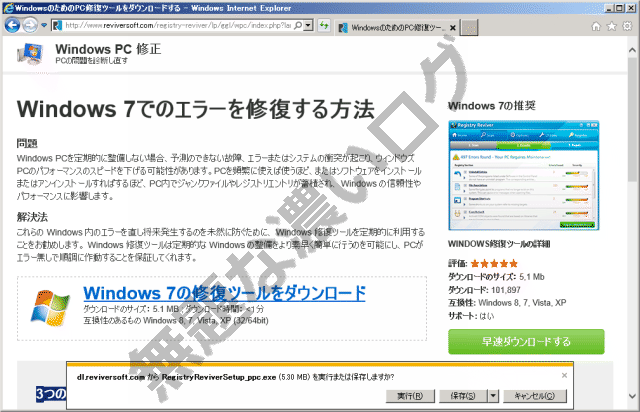
Task: Expand the save options dropdown arrow
Action: click(x=493, y=396)
